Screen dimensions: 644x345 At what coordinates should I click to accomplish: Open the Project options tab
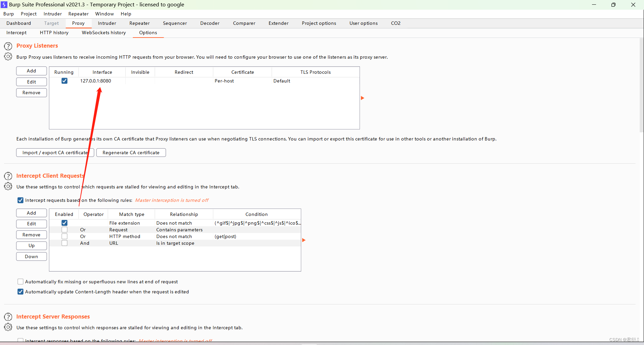click(319, 23)
